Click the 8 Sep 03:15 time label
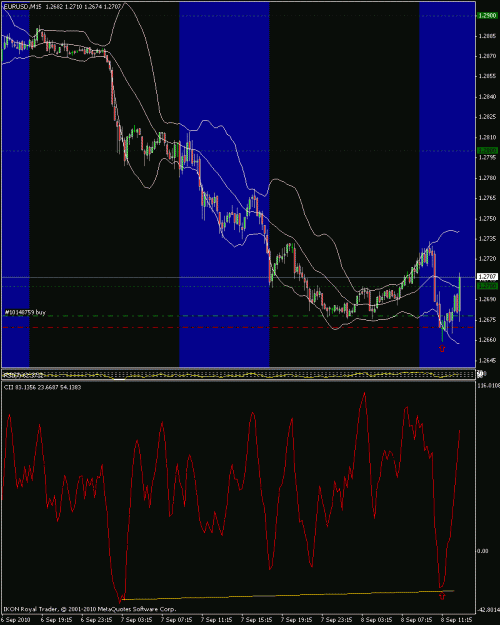 tap(376, 620)
